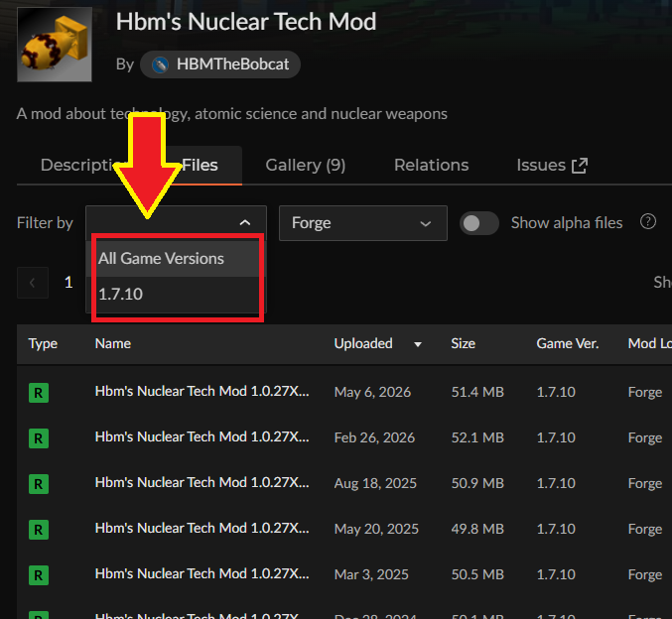This screenshot has height=619, width=672.
Task: Click the 51.4 MB size value
Action: tap(477, 393)
